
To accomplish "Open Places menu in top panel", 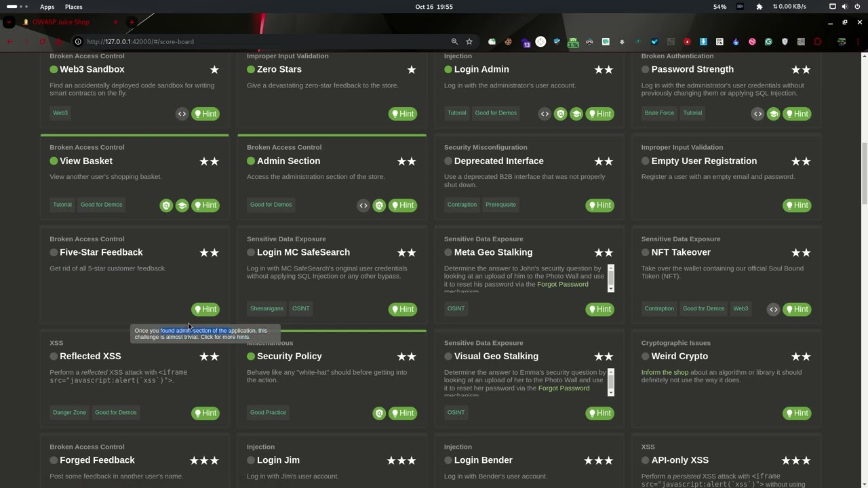I will point(73,7).
